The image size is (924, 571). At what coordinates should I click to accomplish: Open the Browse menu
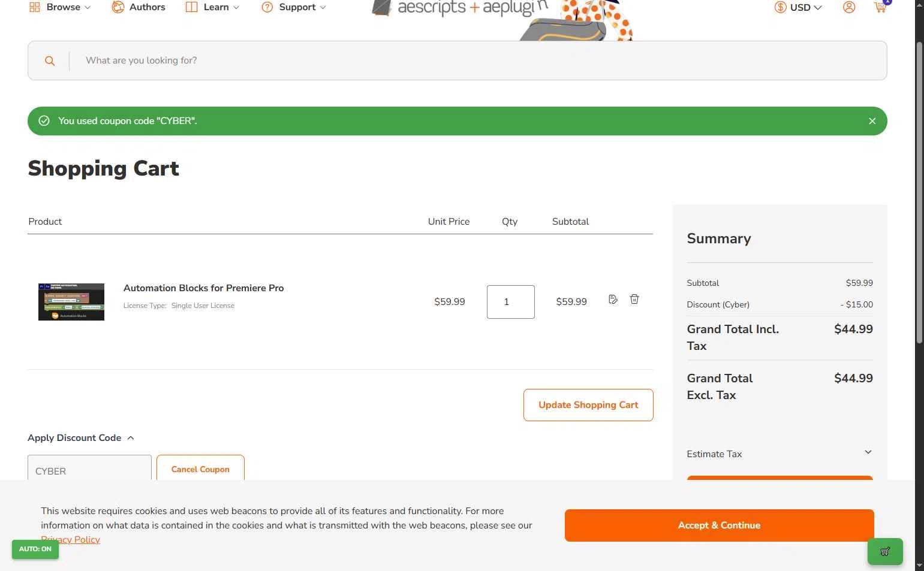[x=60, y=7]
